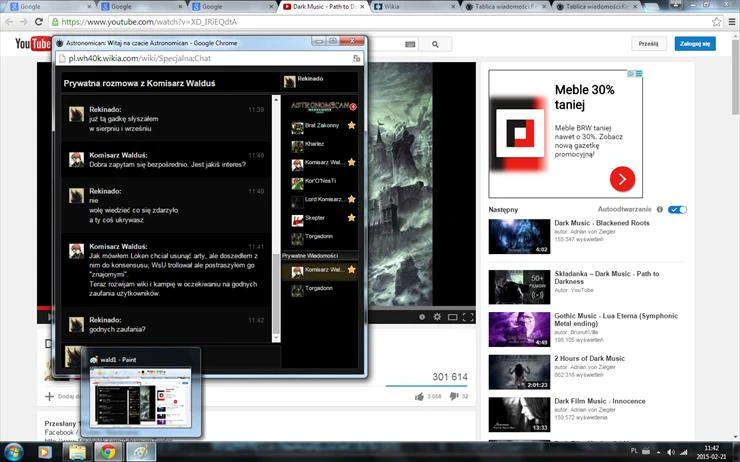Click the red ad arrow button
This screenshot has width=740, height=462.
[622, 179]
